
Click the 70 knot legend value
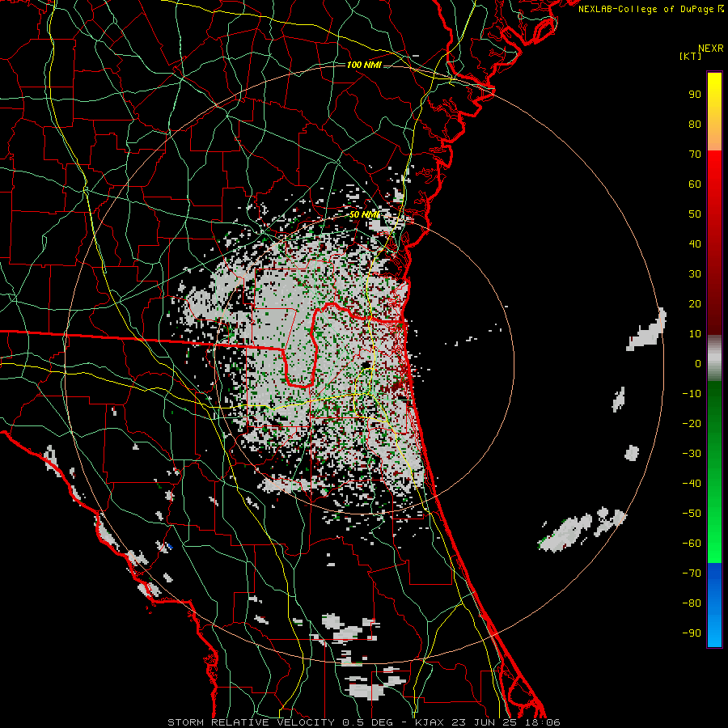pyautogui.click(x=695, y=154)
